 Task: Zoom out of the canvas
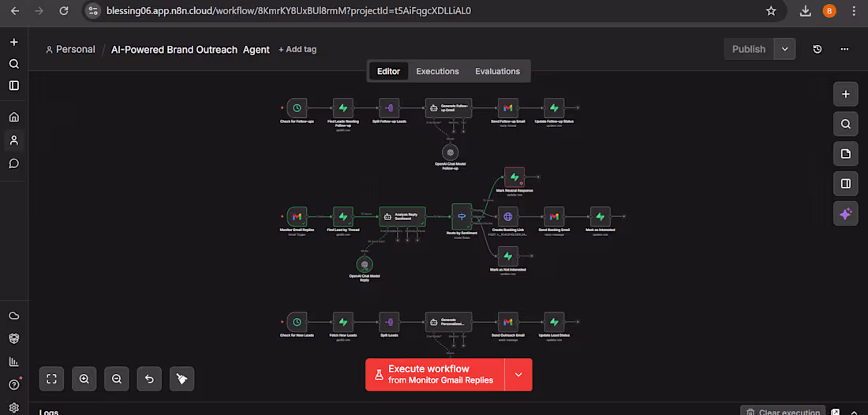116,379
